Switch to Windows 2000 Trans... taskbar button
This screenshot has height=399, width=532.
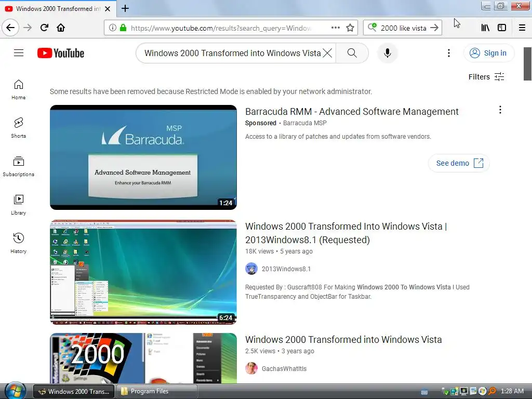74,391
